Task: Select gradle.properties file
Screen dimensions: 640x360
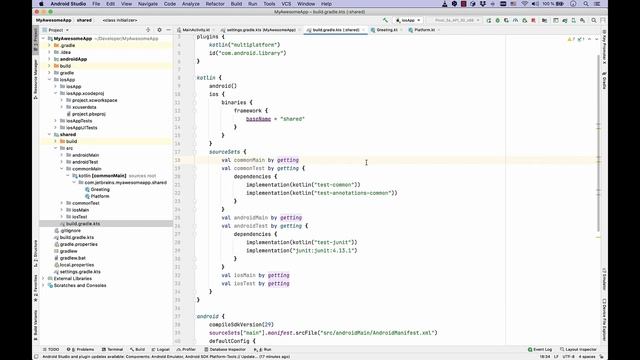Action: coord(78,244)
